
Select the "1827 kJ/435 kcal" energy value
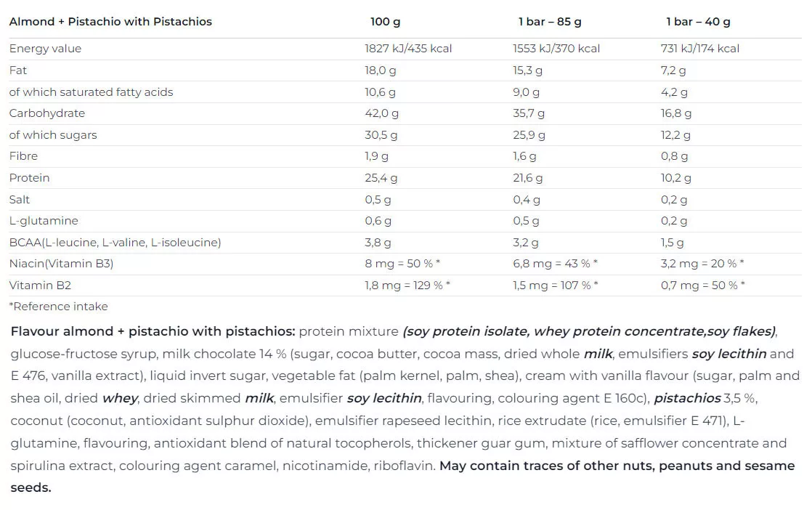coord(408,49)
